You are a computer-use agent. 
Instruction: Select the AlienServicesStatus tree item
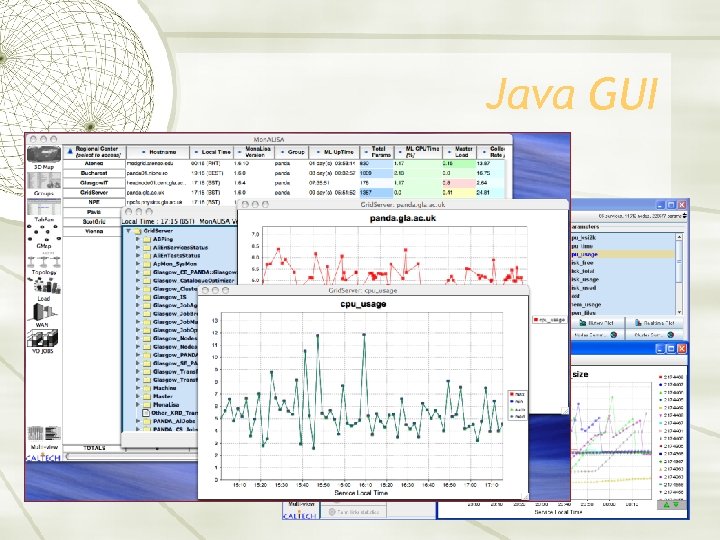(x=180, y=248)
